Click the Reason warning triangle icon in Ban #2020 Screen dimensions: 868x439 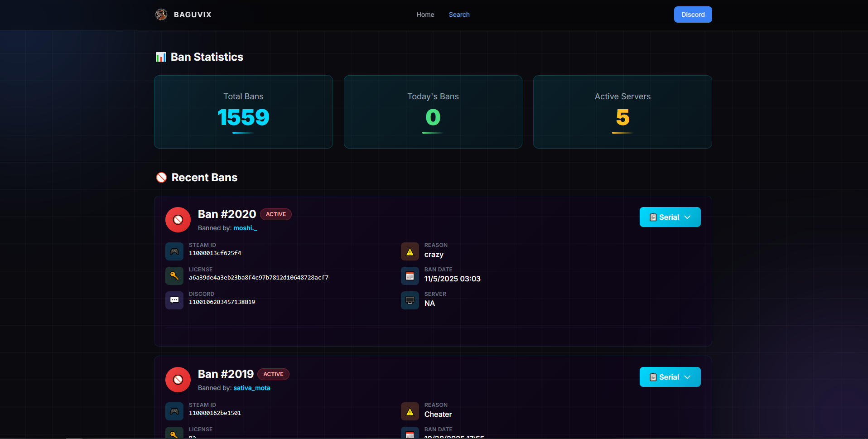[x=410, y=251]
